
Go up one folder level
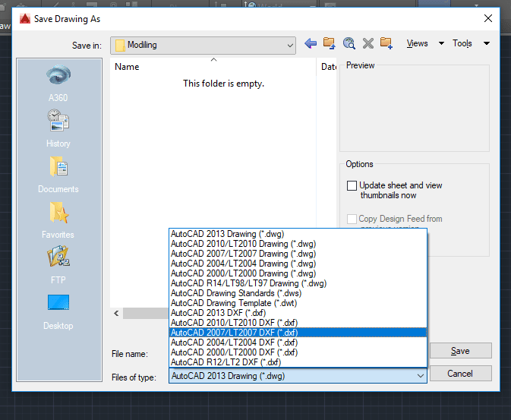[330, 43]
